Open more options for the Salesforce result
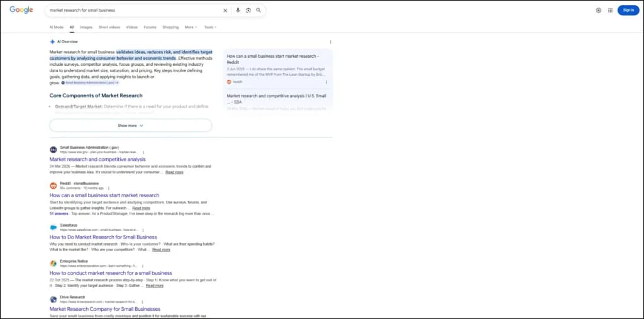 click(x=143, y=230)
